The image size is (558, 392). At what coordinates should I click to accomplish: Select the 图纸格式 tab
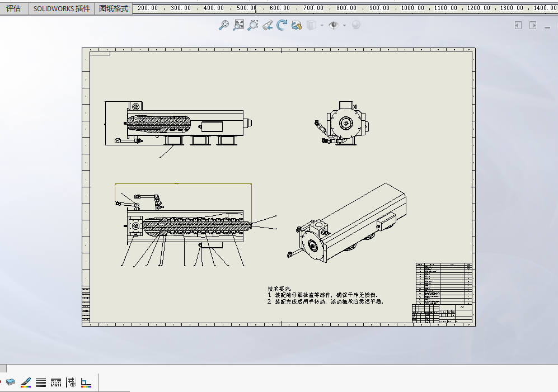(x=114, y=8)
